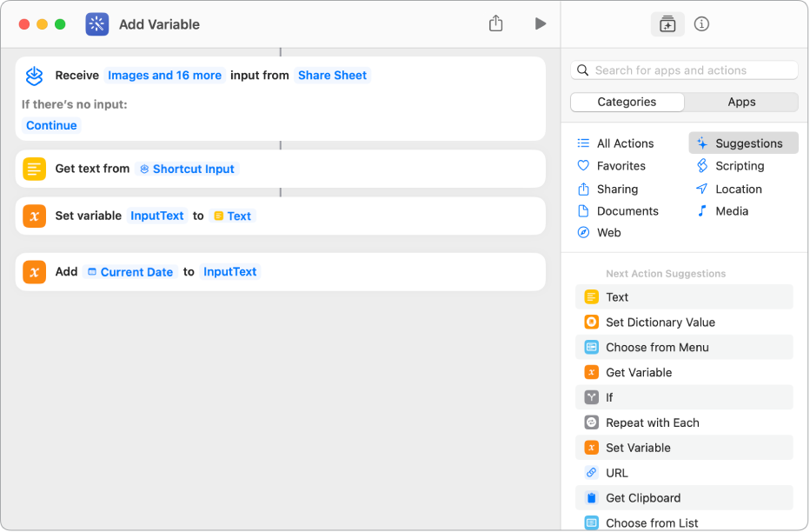This screenshot has width=810, height=532.
Task: Click the Add Variable shortcut app icon
Action: [97, 24]
